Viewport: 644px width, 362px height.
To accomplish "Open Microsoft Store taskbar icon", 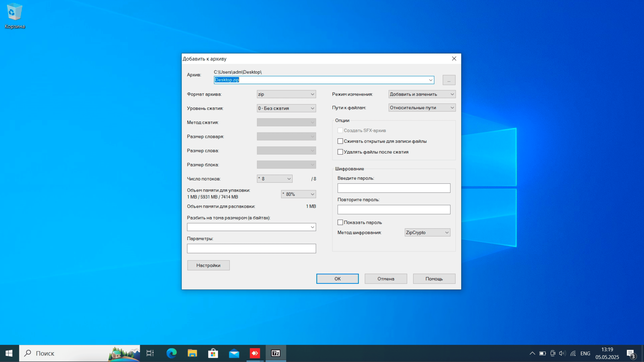I will [x=213, y=353].
